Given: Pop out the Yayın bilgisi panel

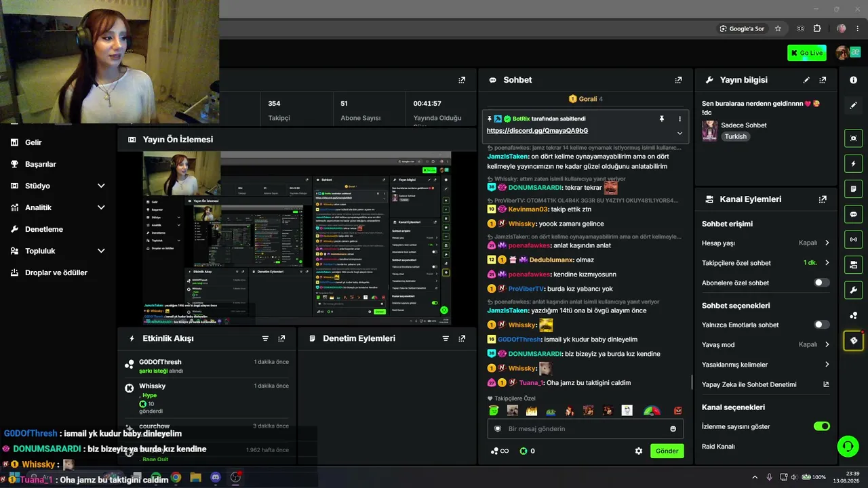Looking at the screenshot, I should click(823, 80).
